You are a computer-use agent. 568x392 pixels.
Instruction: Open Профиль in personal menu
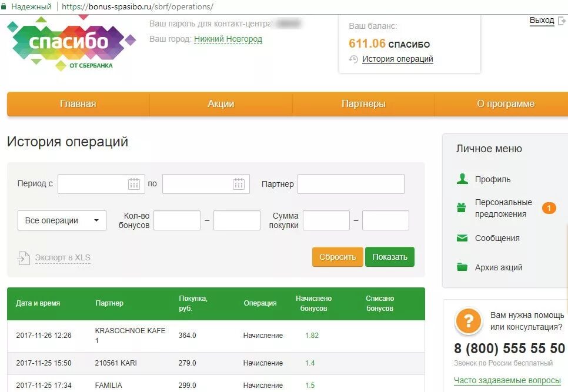(493, 179)
